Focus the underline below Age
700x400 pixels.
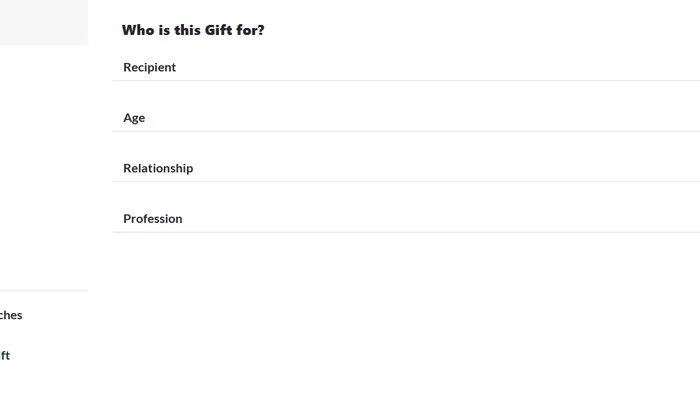pos(406,131)
